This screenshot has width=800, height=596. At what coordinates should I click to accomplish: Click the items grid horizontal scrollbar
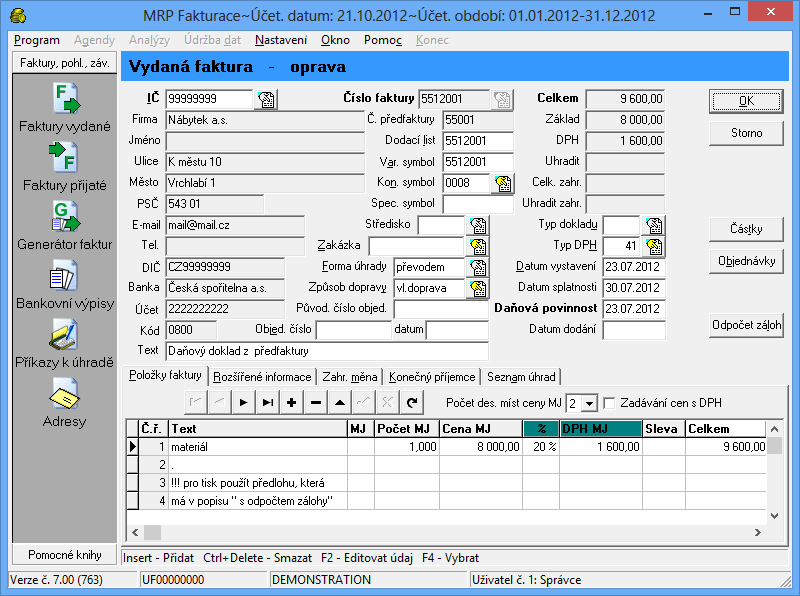pos(450,532)
